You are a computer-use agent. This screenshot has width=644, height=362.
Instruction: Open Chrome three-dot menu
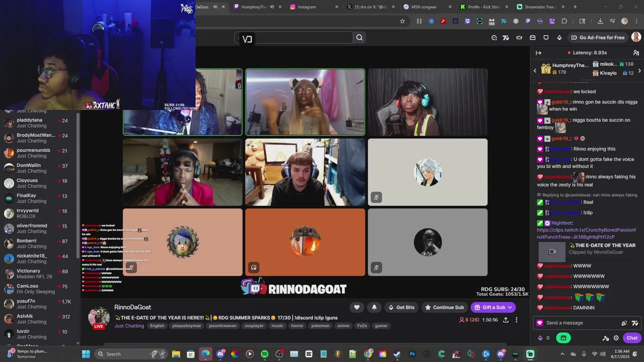pyautogui.click(x=636, y=21)
